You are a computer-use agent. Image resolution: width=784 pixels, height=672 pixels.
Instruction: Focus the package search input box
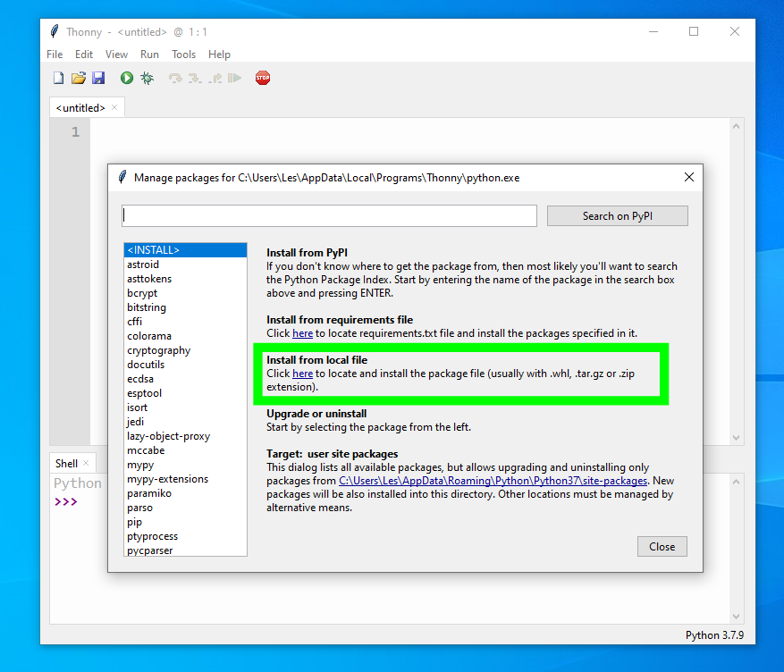click(x=329, y=215)
